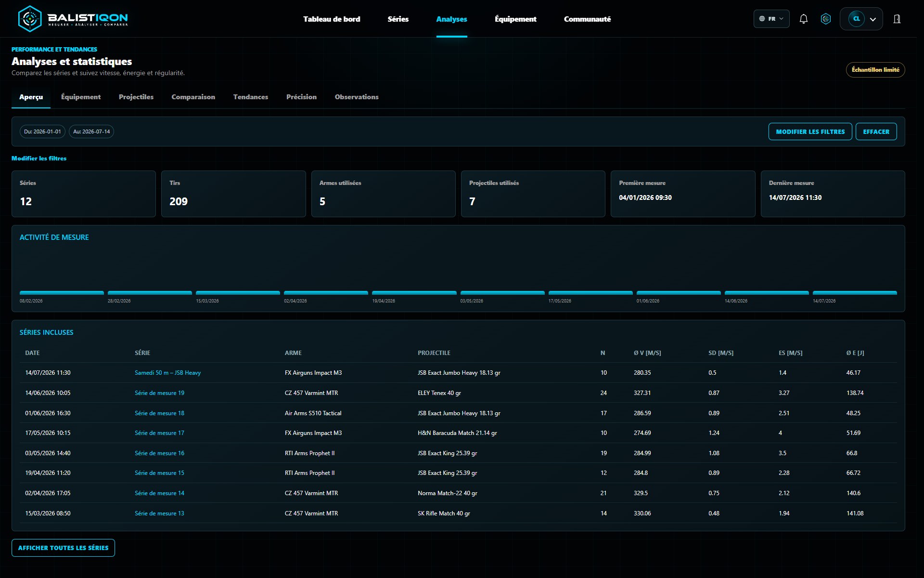The image size is (924, 578).
Task: Click the Ø E [J] column header
Action: [855, 353]
